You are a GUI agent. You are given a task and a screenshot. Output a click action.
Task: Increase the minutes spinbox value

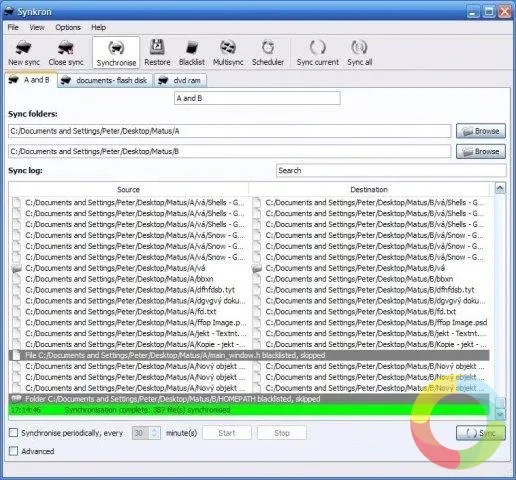154,430
